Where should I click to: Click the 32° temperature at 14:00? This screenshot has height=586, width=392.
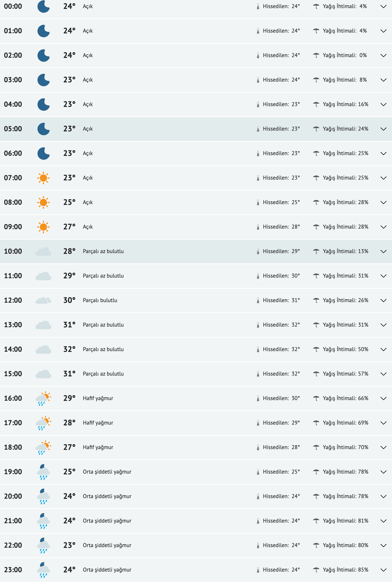point(69,349)
